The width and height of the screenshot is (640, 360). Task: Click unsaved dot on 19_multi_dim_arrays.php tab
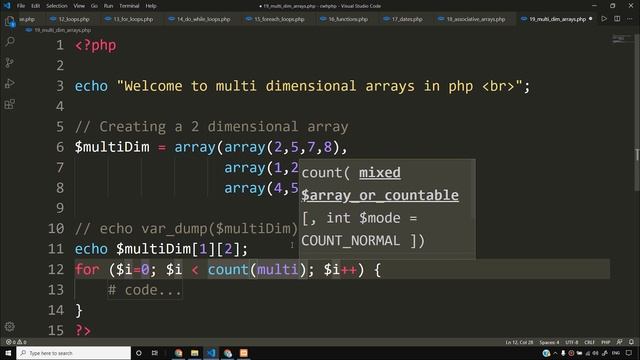click(591, 19)
